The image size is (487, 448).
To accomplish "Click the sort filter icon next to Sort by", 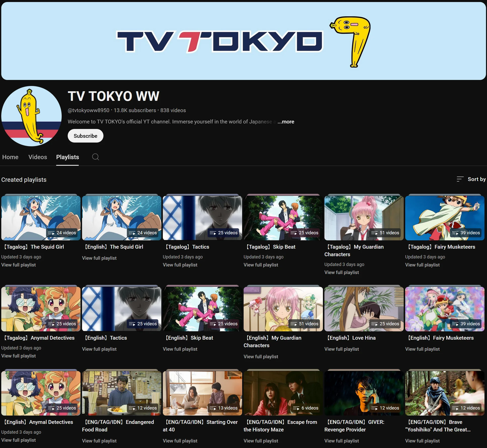I will pyautogui.click(x=460, y=179).
